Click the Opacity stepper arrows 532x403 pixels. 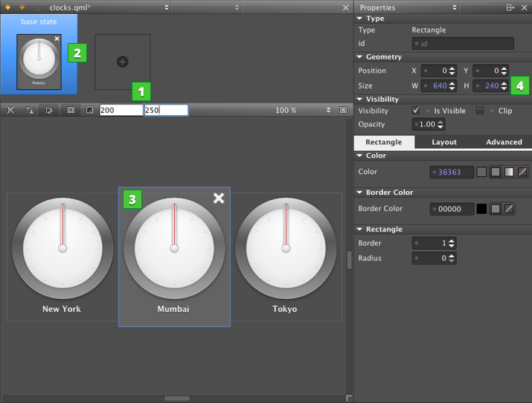coord(440,124)
